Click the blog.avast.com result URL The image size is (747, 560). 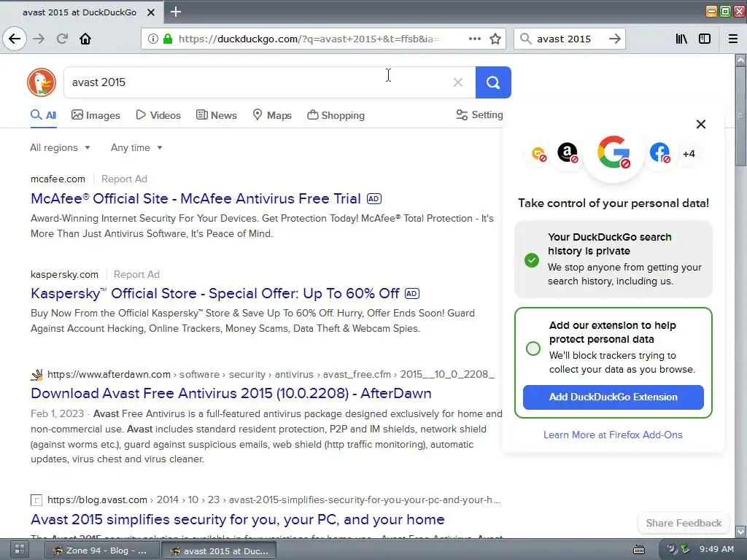coord(274,500)
